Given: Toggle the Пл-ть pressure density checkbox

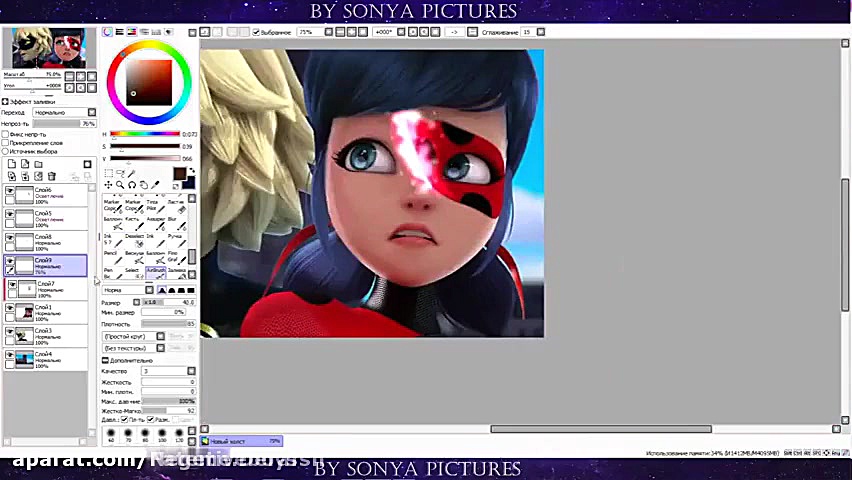Looking at the screenshot, I should click(124, 420).
